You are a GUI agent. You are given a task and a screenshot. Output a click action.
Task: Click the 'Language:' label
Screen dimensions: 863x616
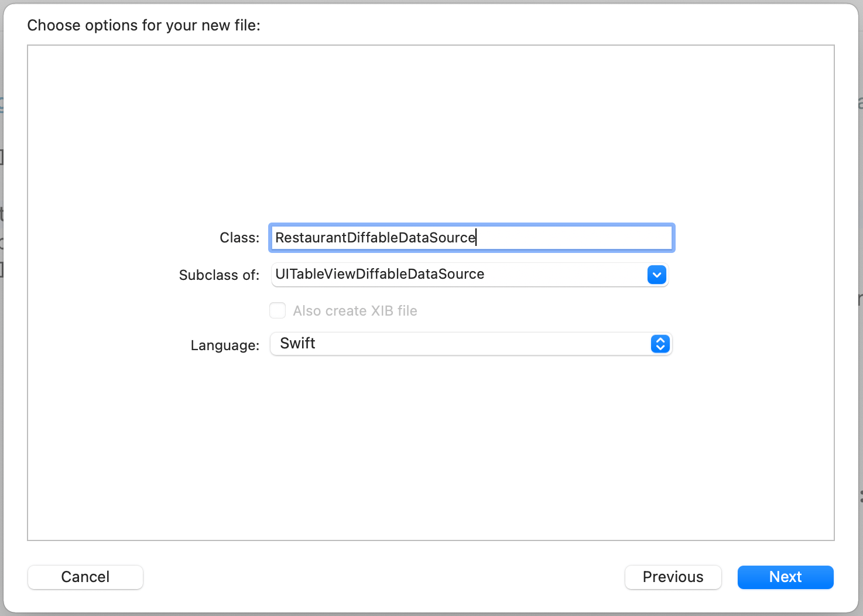click(225, 345)
